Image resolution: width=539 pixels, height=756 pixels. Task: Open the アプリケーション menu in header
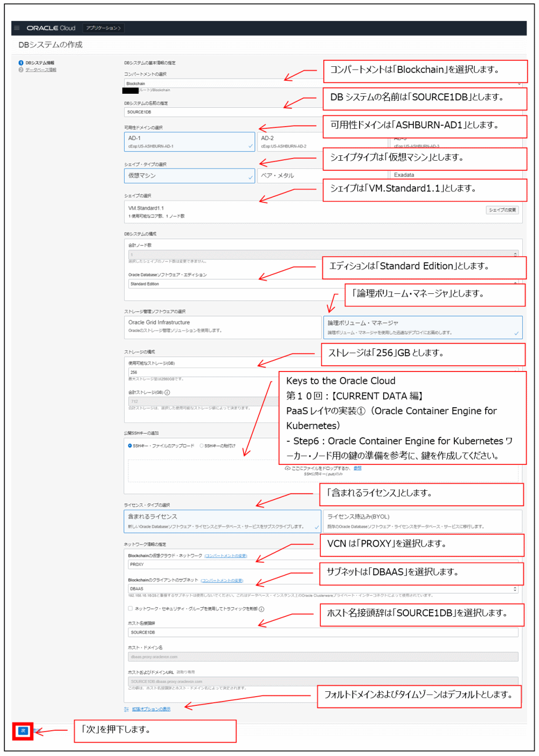tap(103, 28)
